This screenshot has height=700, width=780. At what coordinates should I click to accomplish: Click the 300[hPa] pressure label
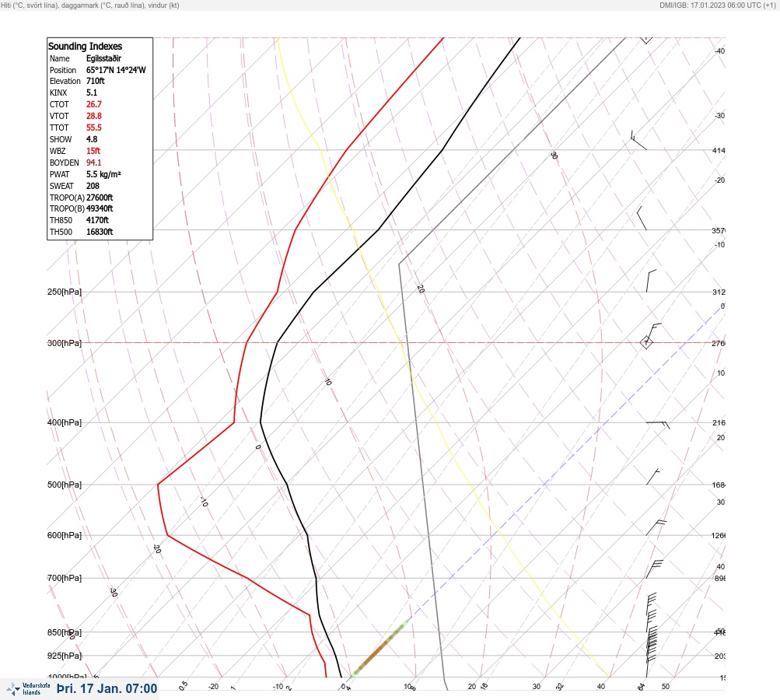point(65,343)
